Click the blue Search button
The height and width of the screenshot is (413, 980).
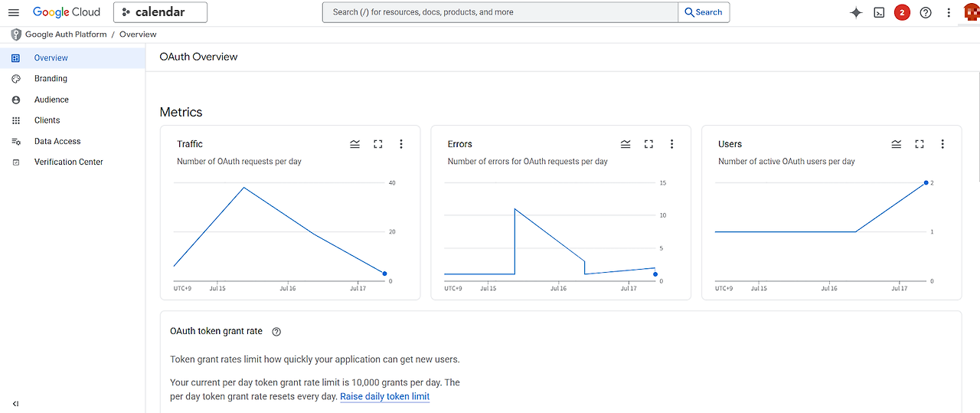point(704,12)
